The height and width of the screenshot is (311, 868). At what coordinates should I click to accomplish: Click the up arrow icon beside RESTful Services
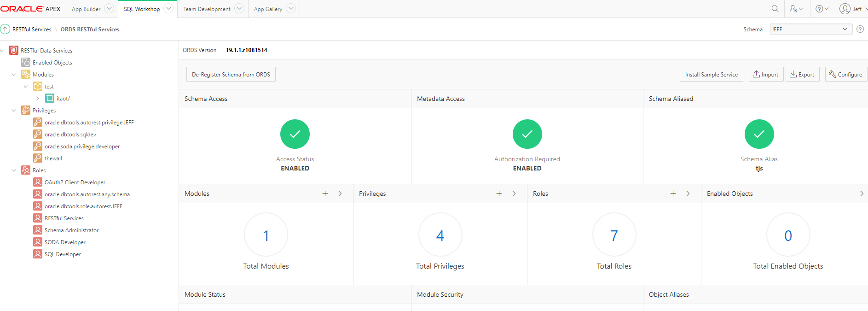tap(5, 29)
